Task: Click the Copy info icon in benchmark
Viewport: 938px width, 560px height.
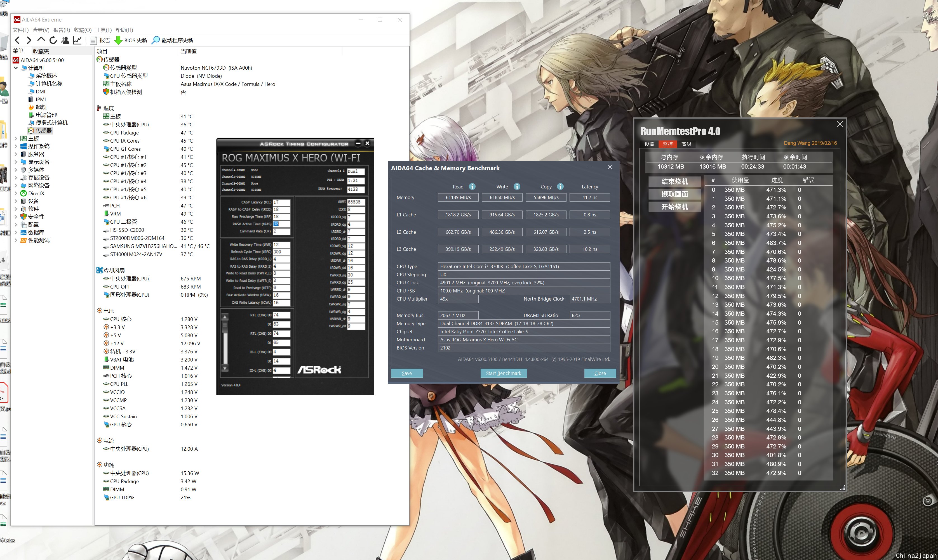Action: pyautogui.click(x=561, y=186)
